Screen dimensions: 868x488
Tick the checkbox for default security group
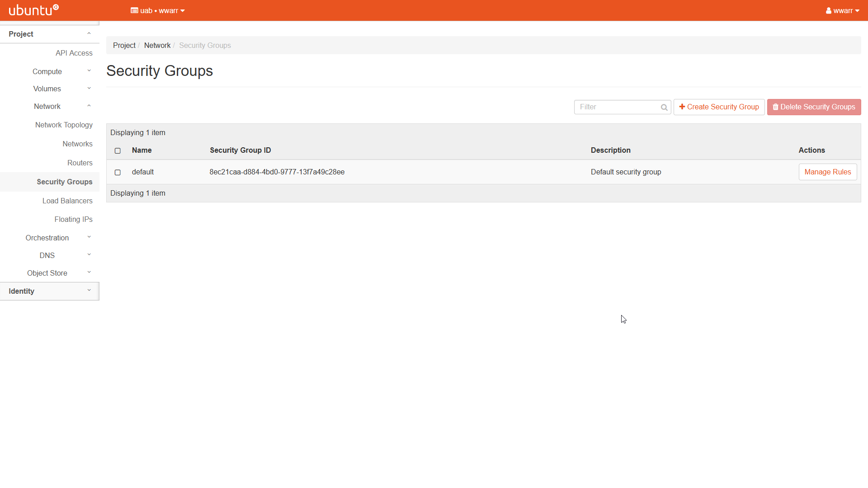click(118, 172)
